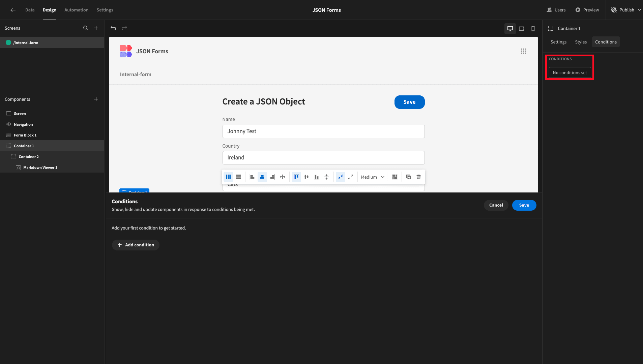
Task: Open the grid menu in JSON Forms header
Action: point(524,51)
